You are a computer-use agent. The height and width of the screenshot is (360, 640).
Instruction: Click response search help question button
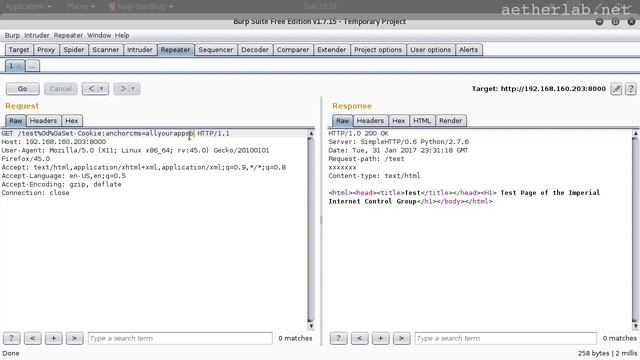338,338
